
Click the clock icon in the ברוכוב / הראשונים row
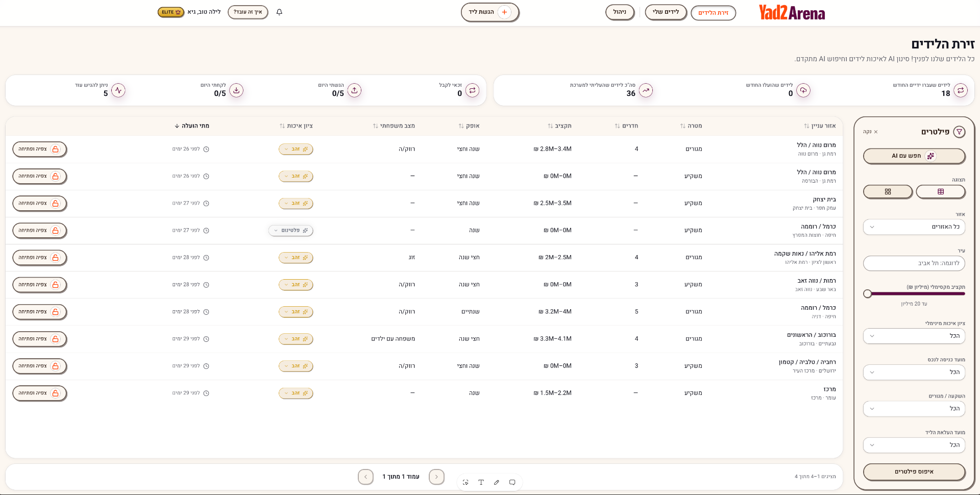tap(206, 339)
